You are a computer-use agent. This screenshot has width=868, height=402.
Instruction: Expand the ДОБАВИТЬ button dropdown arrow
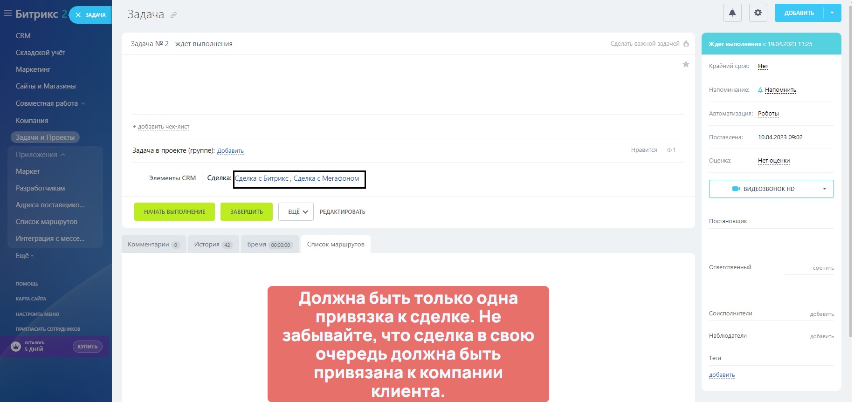tap(832, 13)
